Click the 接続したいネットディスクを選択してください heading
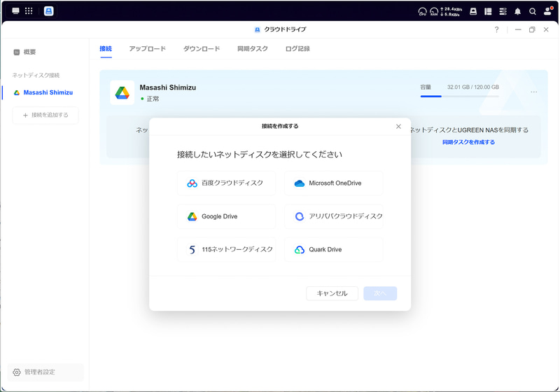 (x=260, y=154)
